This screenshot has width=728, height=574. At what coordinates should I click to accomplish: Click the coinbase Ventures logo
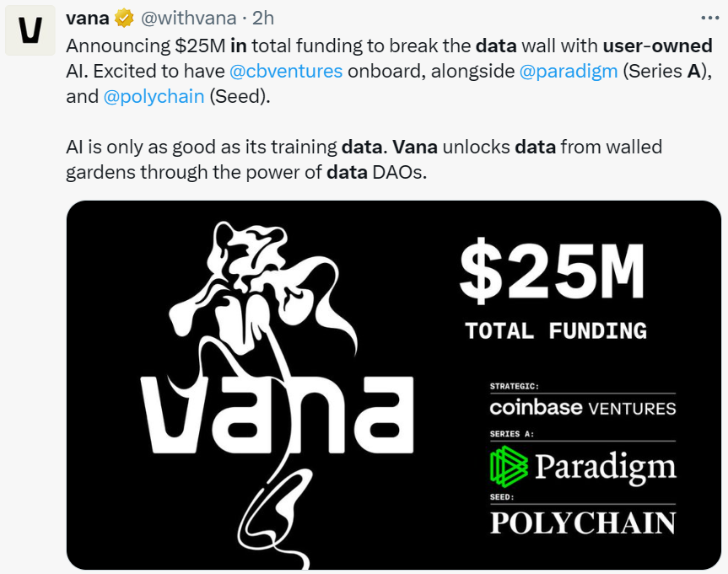(x=582, y=408)
